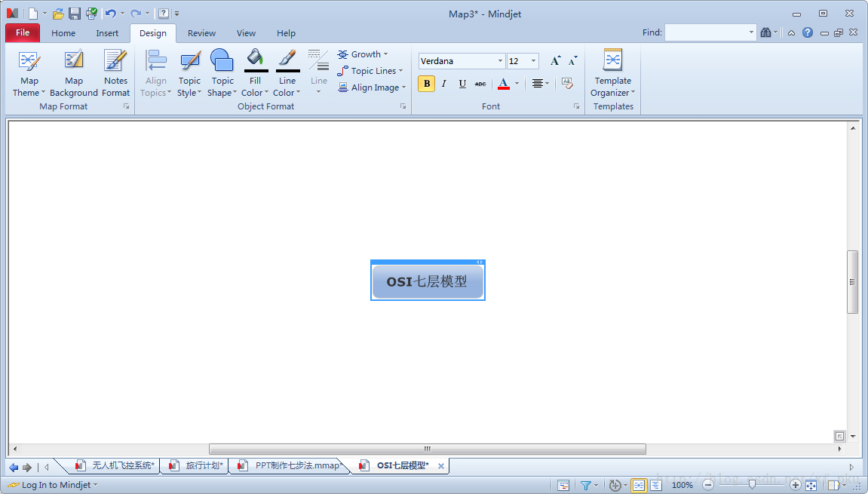Shrink the font size
This screenshot has height=494, width=868.
[x=573, y=61]
